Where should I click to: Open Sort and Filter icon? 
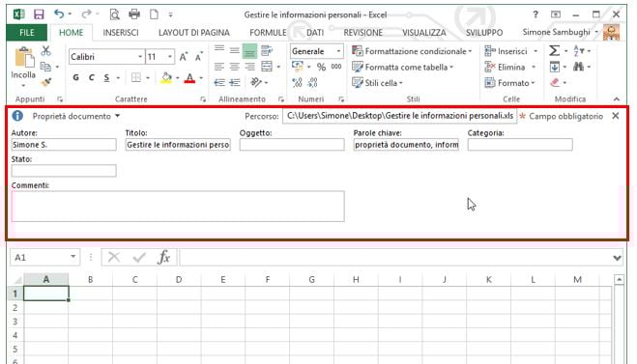point(578,51)
